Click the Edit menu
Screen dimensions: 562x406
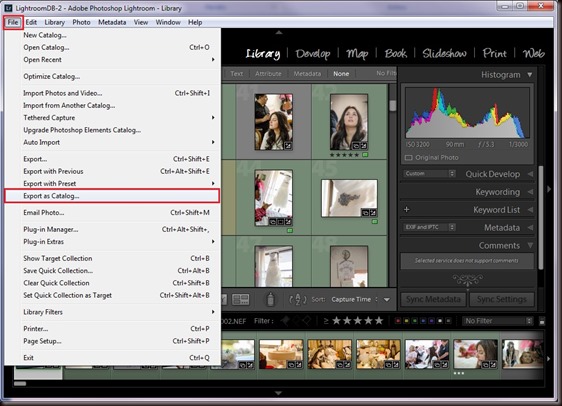31,22
